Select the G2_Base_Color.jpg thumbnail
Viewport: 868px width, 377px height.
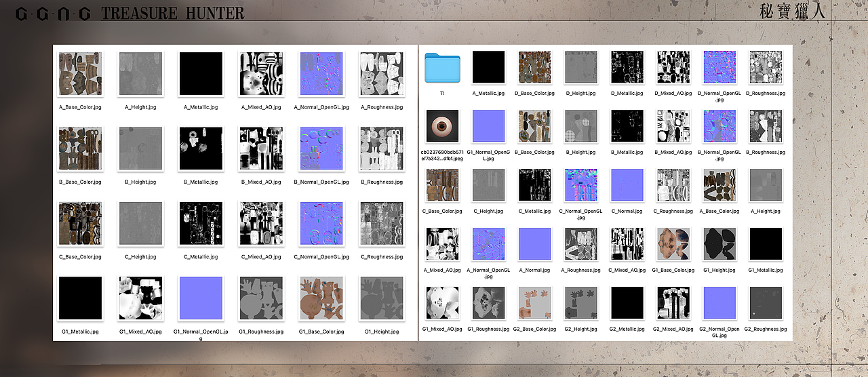[x=534, y=303]
